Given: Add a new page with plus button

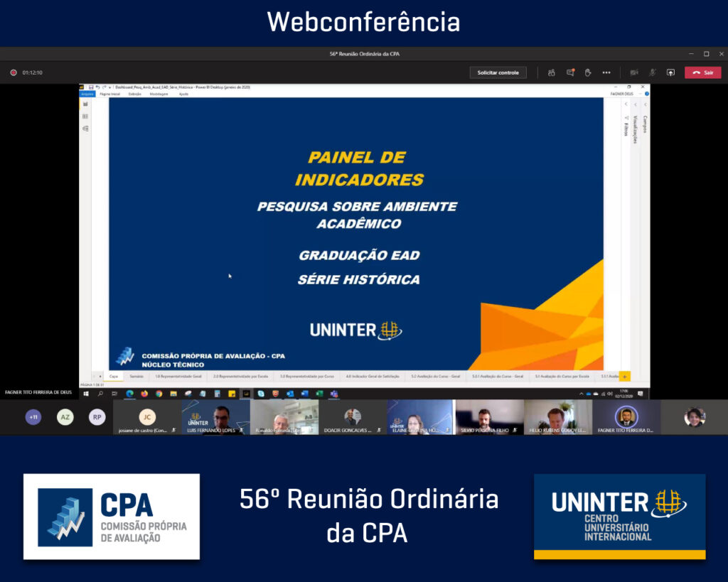Looking at the screenshot, I should [625, 377].
